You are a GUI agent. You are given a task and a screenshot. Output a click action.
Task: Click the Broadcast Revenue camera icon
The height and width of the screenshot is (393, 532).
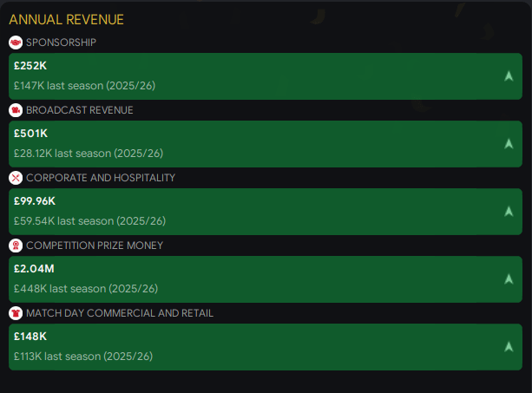point(16,110)
